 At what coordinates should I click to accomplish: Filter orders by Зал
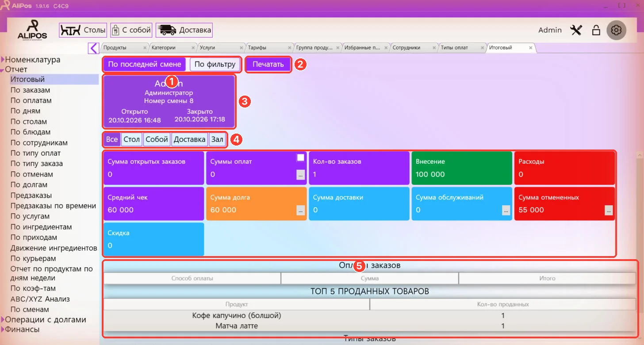[217, 139]
